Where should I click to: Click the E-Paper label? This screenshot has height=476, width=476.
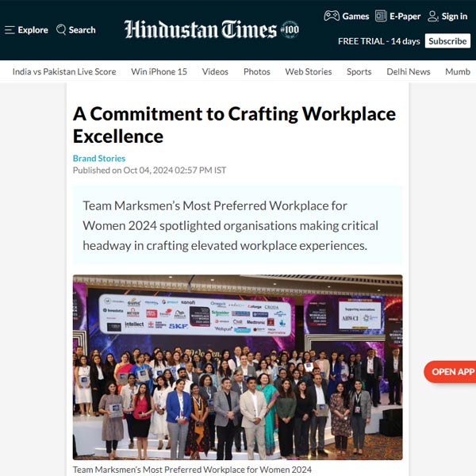point(405,16)
